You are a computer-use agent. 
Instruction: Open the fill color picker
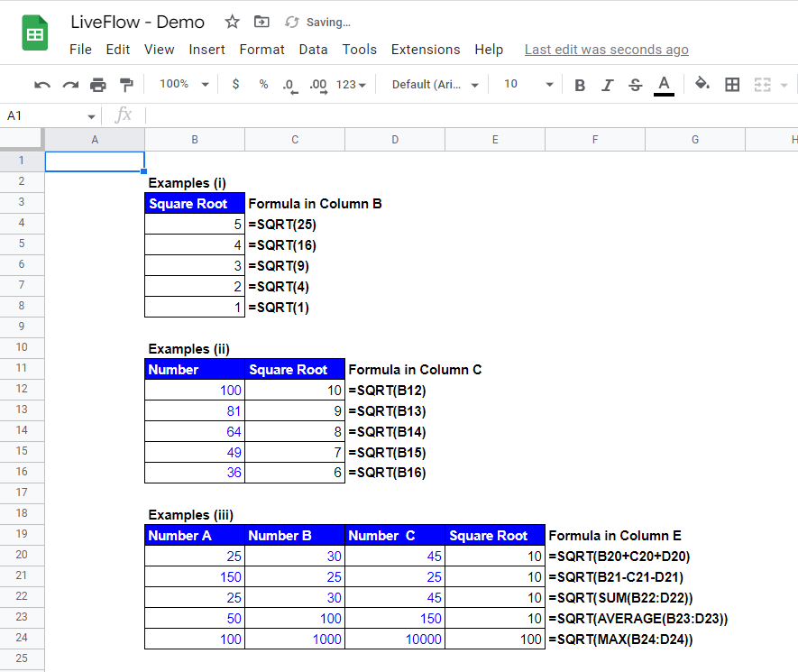click(702, 84)
